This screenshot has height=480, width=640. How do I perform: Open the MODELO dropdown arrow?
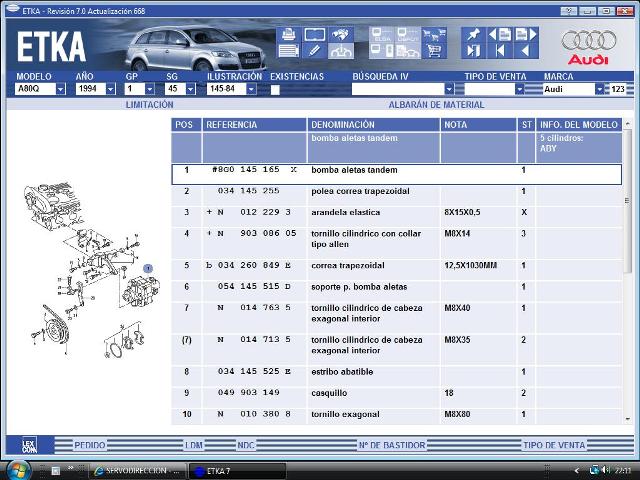point(60,89)
